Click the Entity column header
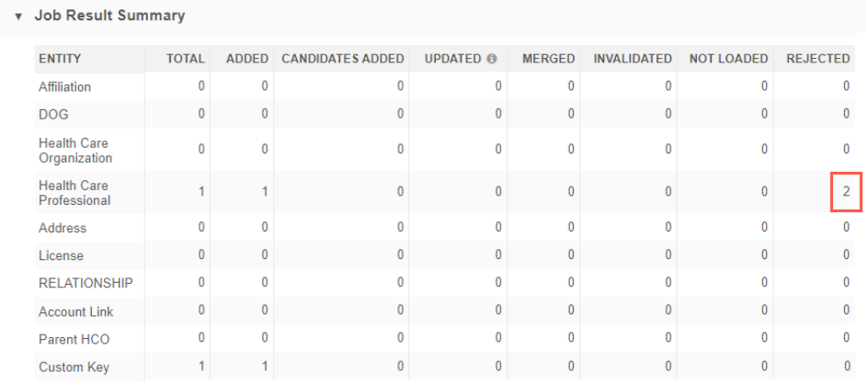Image resolution: width=868 pixels, height=384 pixels. (x=60, y=59)
